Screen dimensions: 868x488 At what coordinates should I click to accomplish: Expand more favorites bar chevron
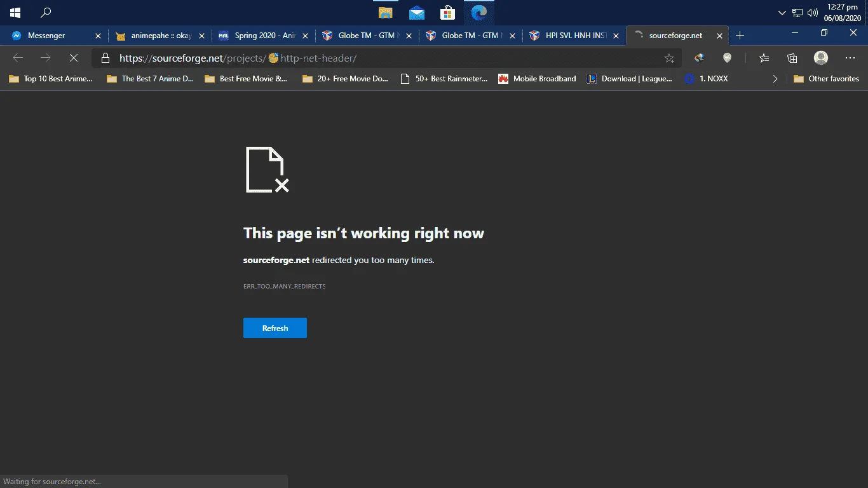[775, 79]
